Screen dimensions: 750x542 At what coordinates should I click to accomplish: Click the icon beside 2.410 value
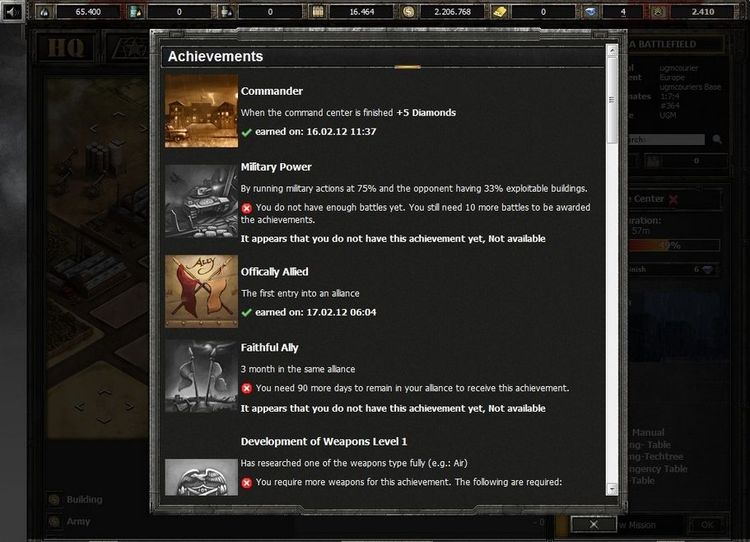[659, 12]
